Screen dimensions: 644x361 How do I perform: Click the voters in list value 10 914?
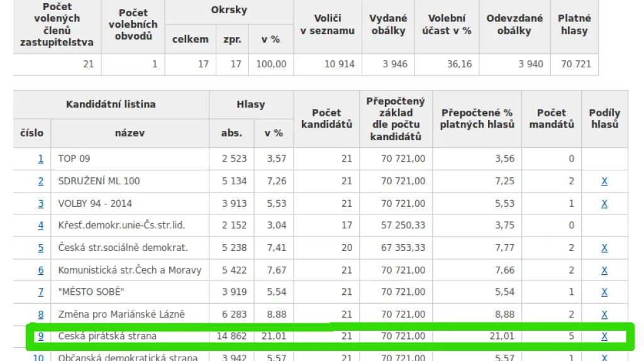339,65
